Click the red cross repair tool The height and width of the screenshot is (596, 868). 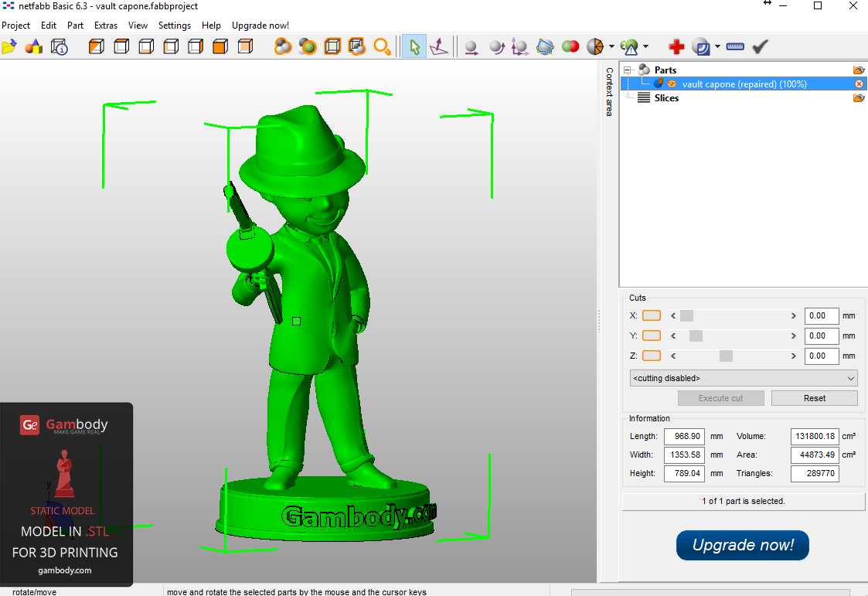[x=676, y=47]
